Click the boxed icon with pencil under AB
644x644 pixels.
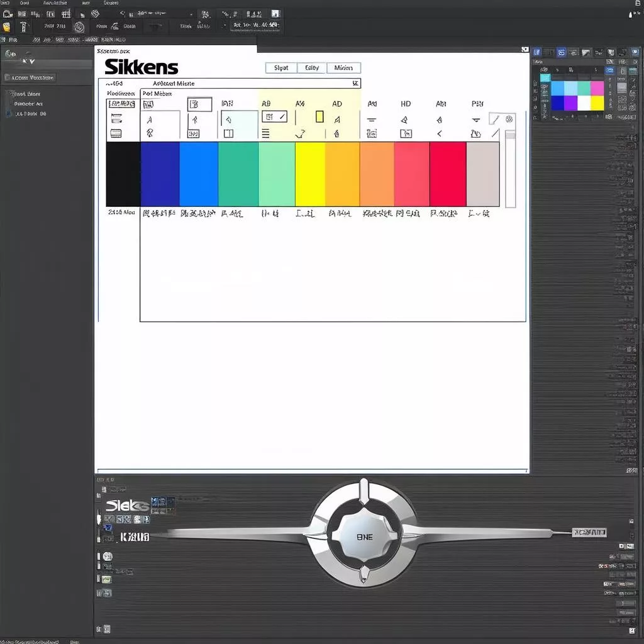click(x=274, y=116)
